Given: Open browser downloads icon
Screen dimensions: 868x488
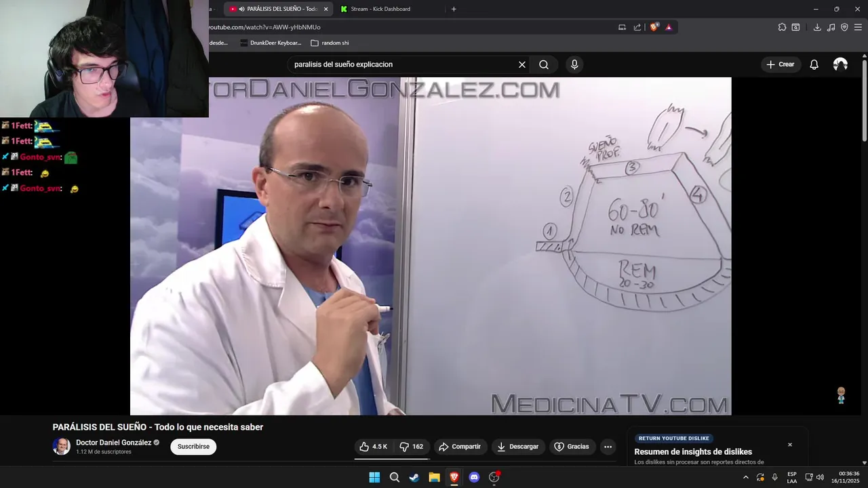Looking at the screenshot, I should click(817, 27).
